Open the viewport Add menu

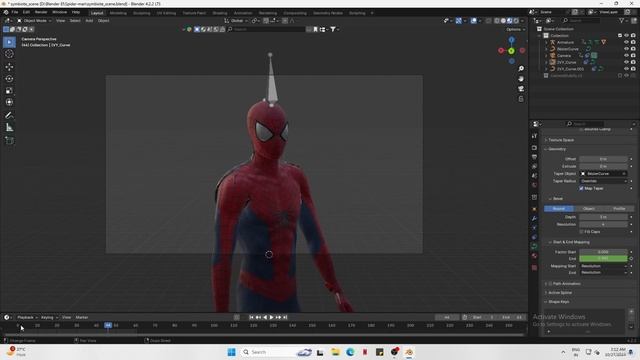click(x=89, y=20)
